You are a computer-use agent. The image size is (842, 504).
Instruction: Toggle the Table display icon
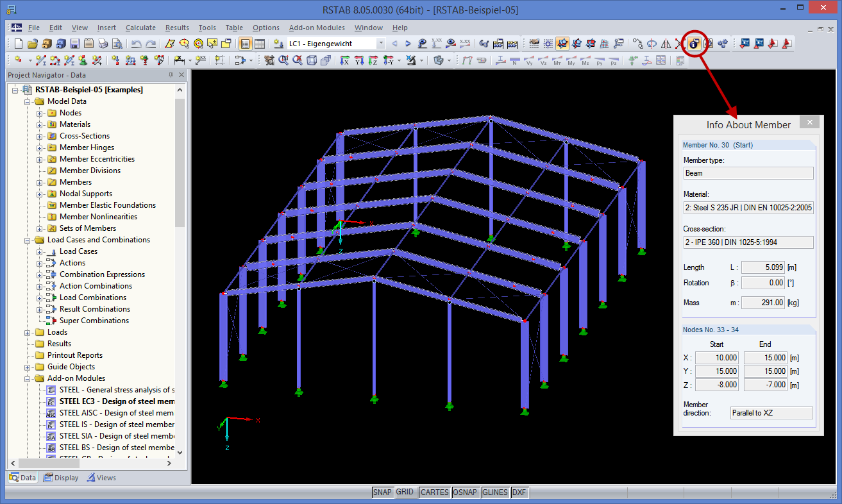[x=260, y=44]
